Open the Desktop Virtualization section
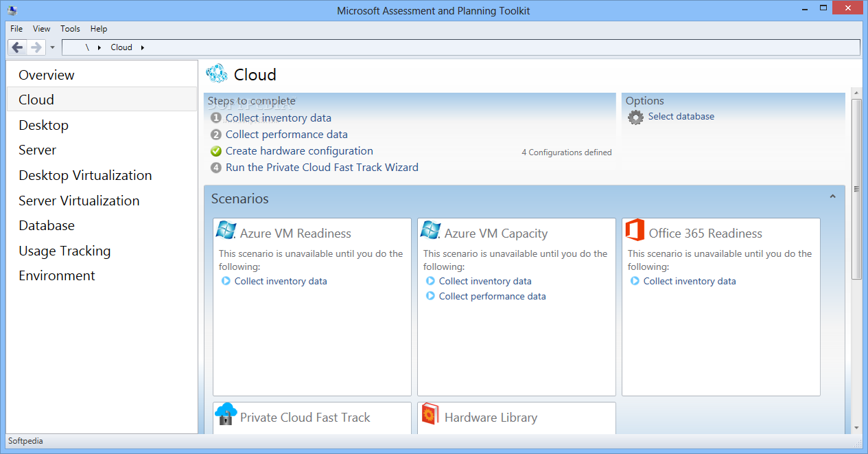This screenshot has height=454, width=868. (102, 175)
